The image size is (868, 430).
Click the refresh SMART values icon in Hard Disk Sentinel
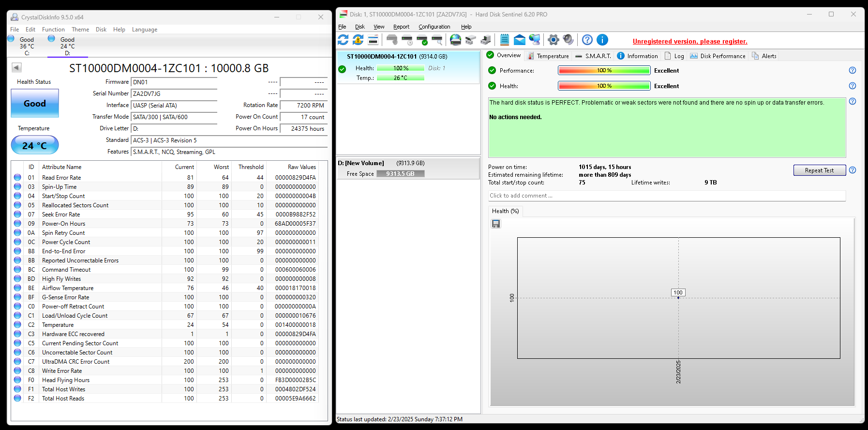click(343, 40)
